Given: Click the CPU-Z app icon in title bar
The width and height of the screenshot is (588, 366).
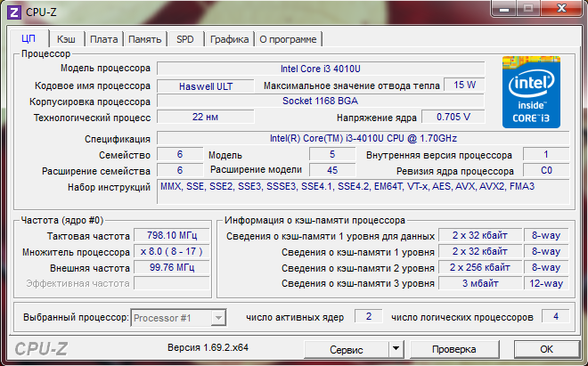Looking at the screenshot, I should tap(14, 12).
